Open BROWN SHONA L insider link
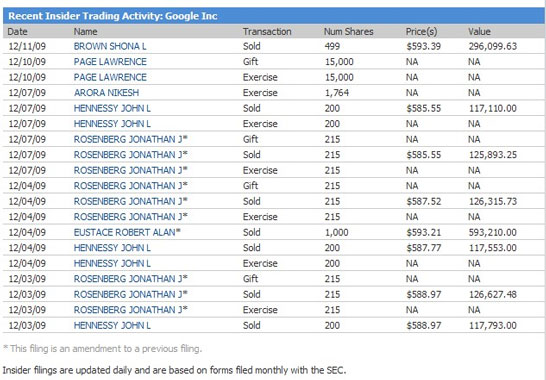 pos(110,46)
